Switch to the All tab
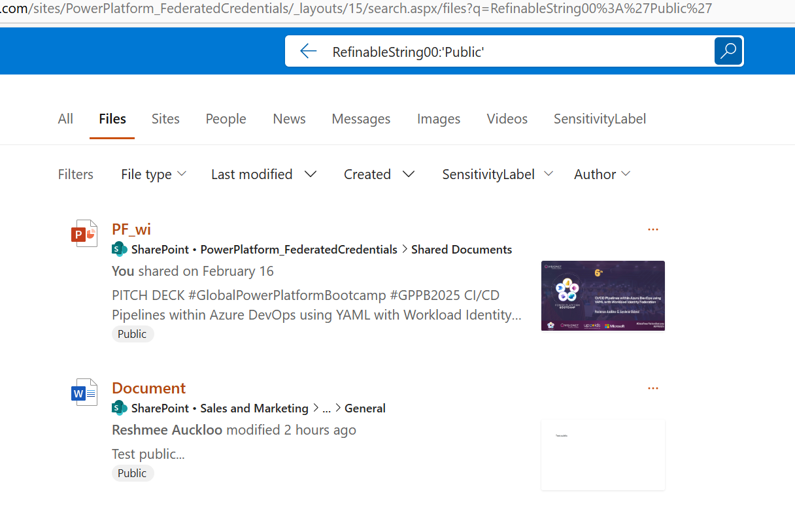 (65, 119)
